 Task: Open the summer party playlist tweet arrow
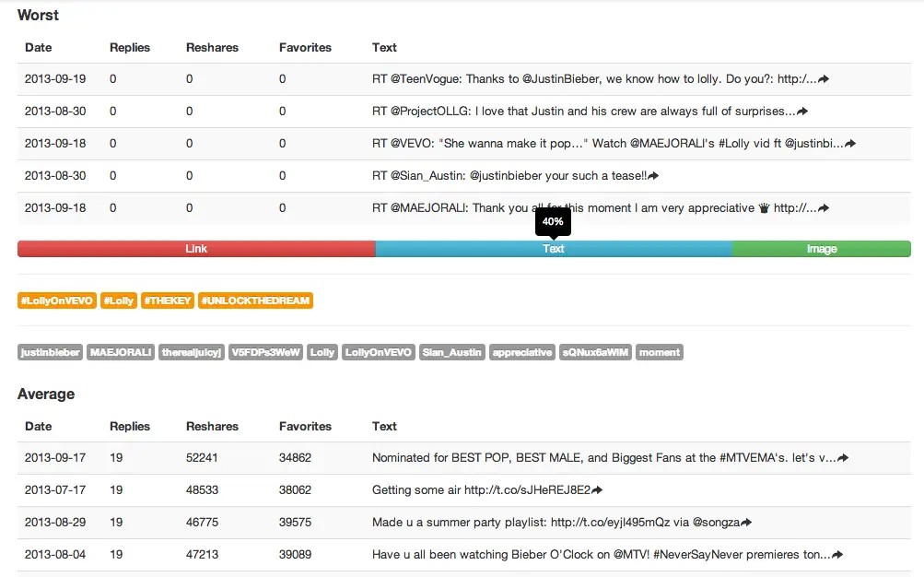[746, 523]
